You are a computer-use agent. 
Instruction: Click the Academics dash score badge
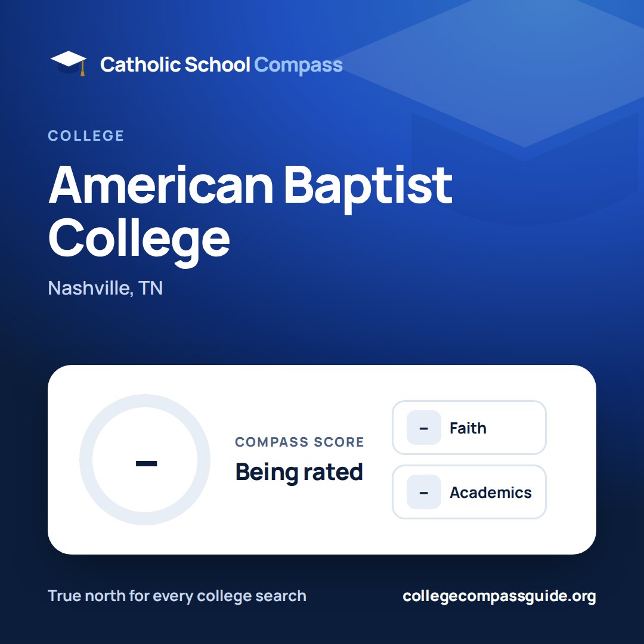(423, 492)
